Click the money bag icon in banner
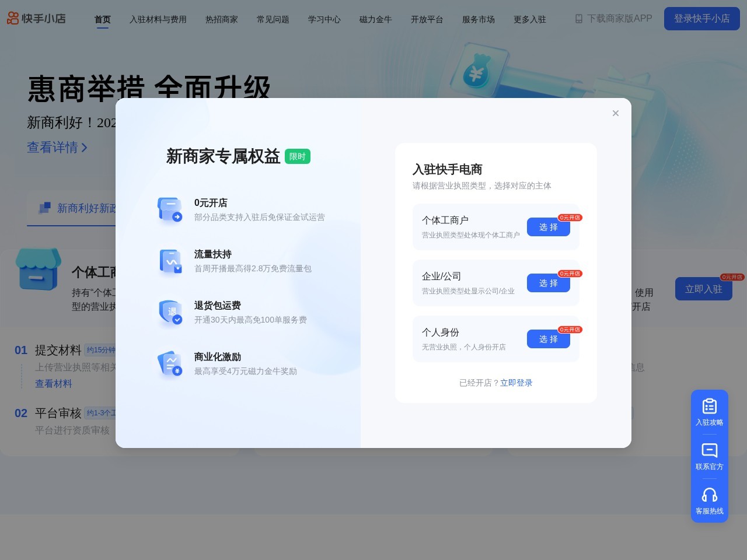747x560 pixels. point(477,71)
